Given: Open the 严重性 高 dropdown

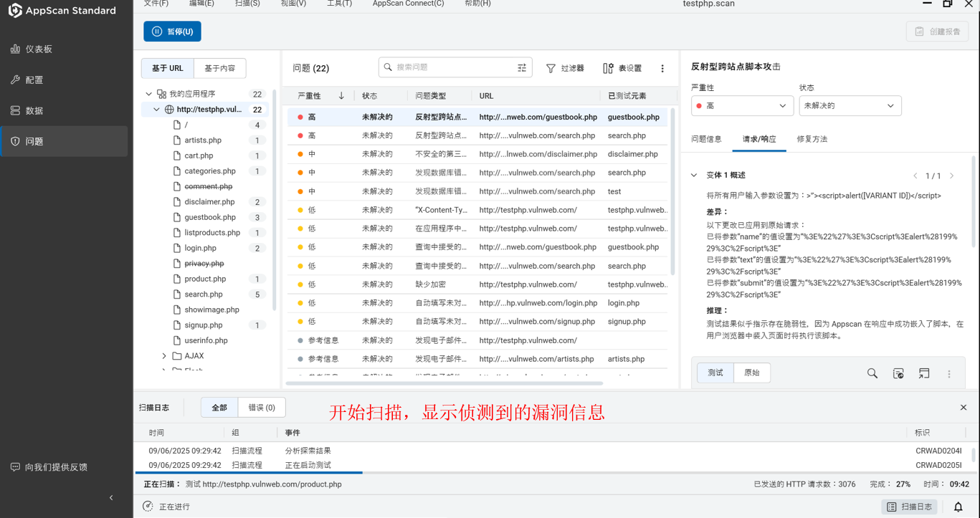Looking at the screenshot, I should 743,105.
